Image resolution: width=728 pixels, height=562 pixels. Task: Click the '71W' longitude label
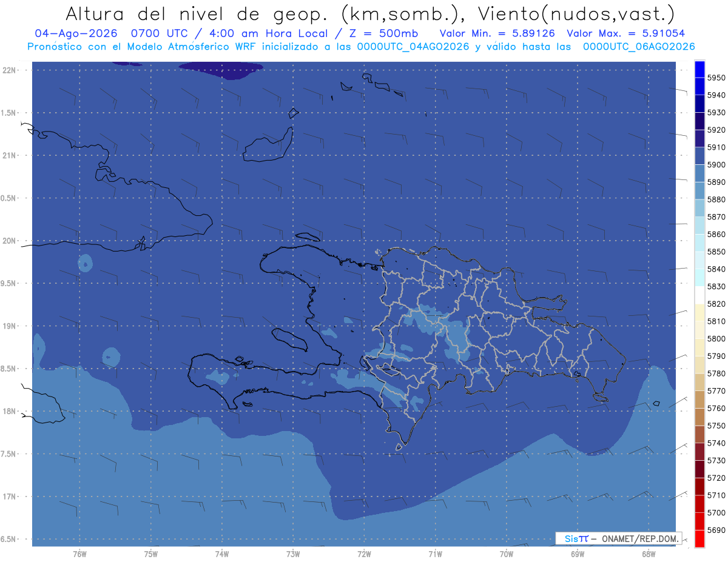pyautogui.click(x=435, y=554)
